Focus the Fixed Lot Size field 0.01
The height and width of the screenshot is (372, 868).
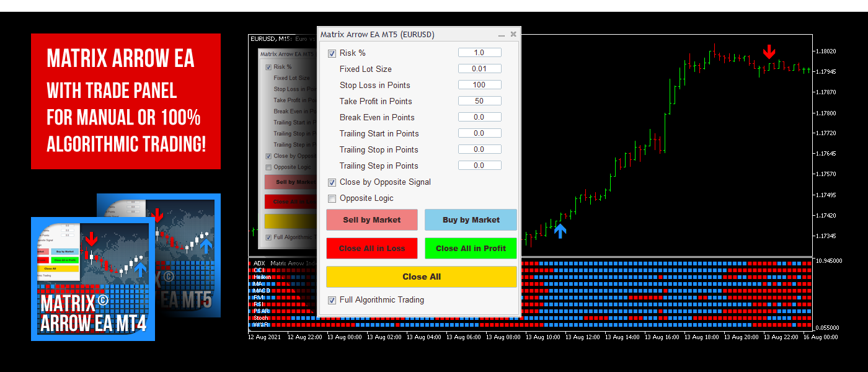[x=480, y=69]
